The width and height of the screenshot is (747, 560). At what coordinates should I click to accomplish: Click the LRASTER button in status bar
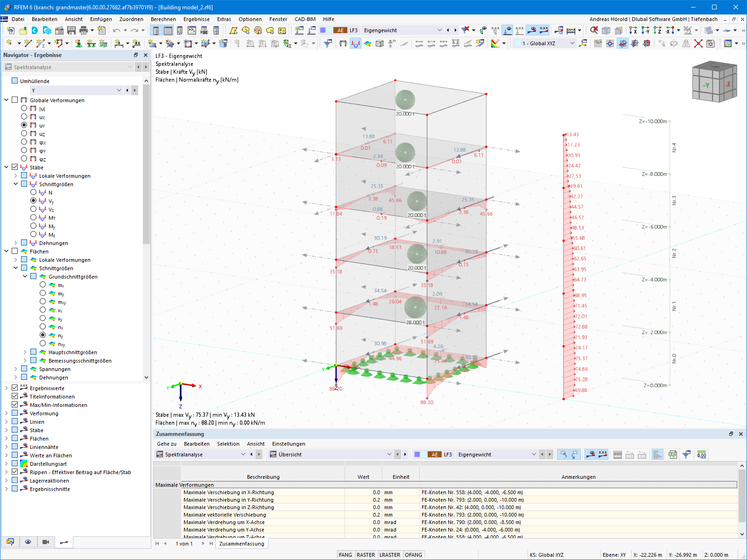(x=390, y=555)
